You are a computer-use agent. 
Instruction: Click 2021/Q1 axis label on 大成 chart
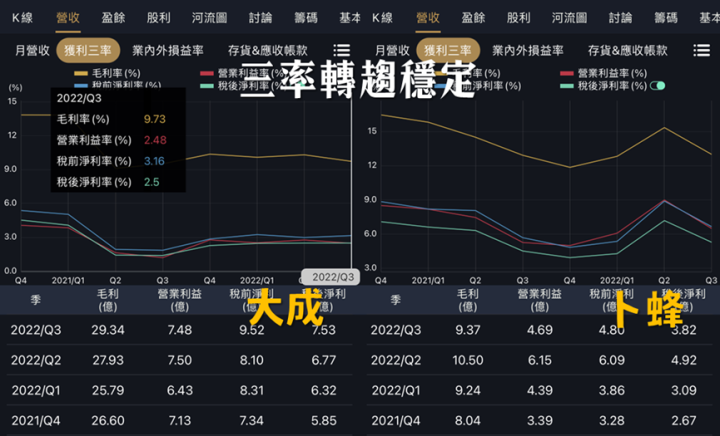click(x=68, y=280)
